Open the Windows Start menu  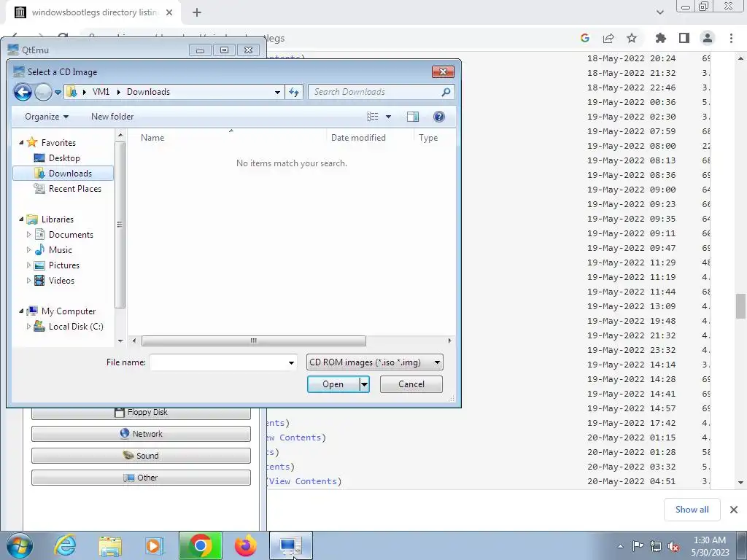19,545
